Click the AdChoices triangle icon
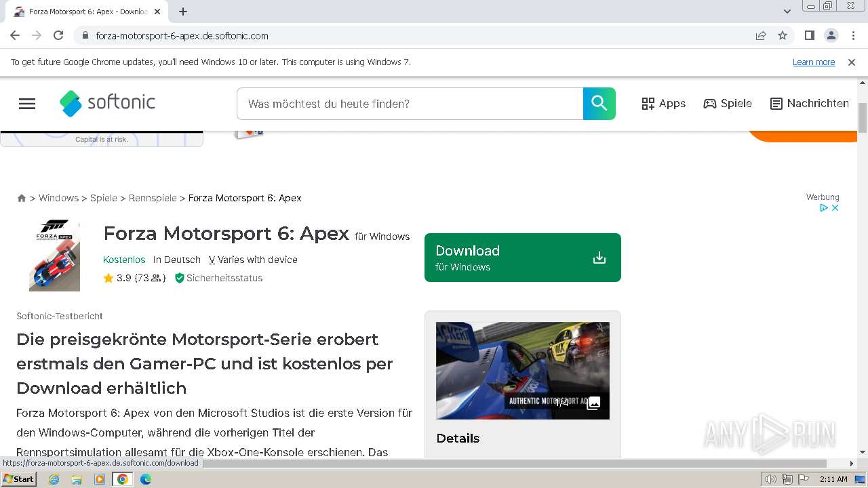Screen dimensions: 868x488 [824, 208]
